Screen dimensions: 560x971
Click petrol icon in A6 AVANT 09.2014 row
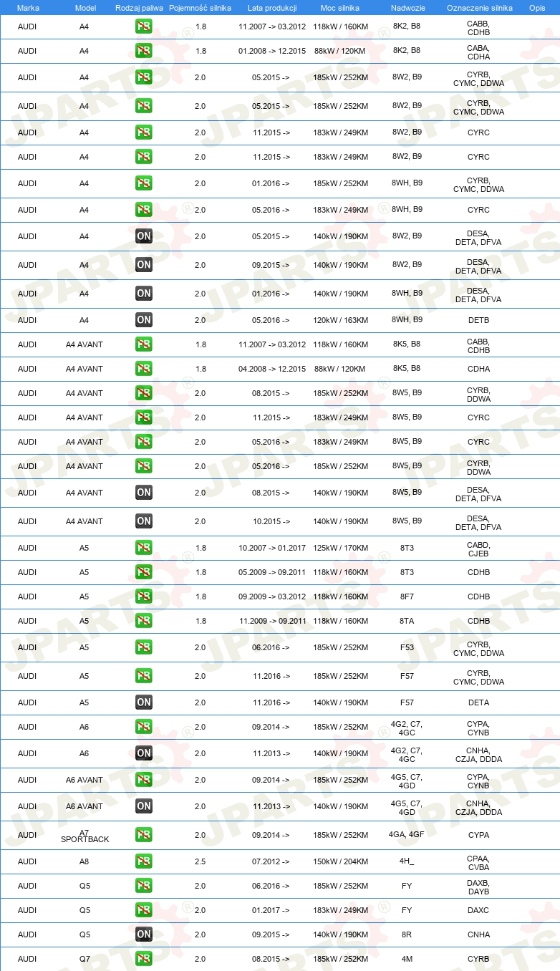click(144, 780)
